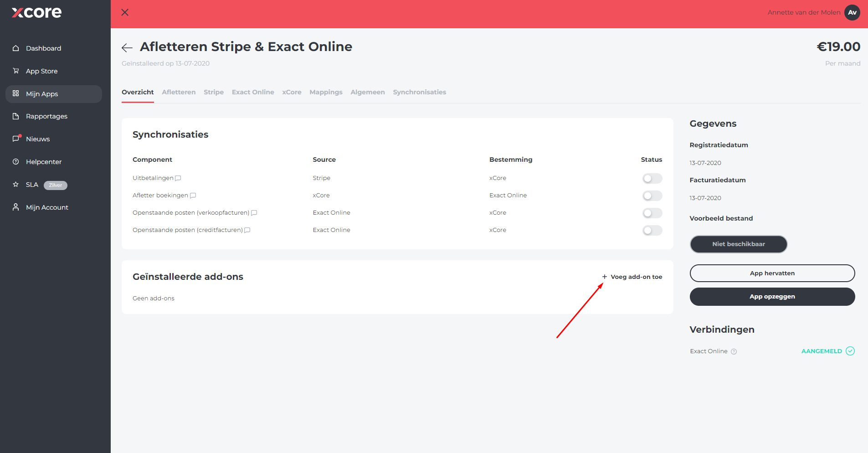Open the Stripe tab

click(x=214, y=92)
